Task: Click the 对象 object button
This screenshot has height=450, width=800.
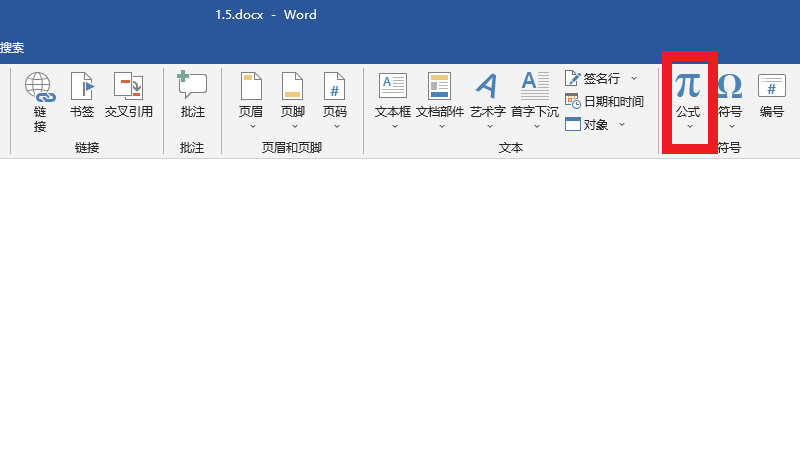Action: click(x=588, y=125)
